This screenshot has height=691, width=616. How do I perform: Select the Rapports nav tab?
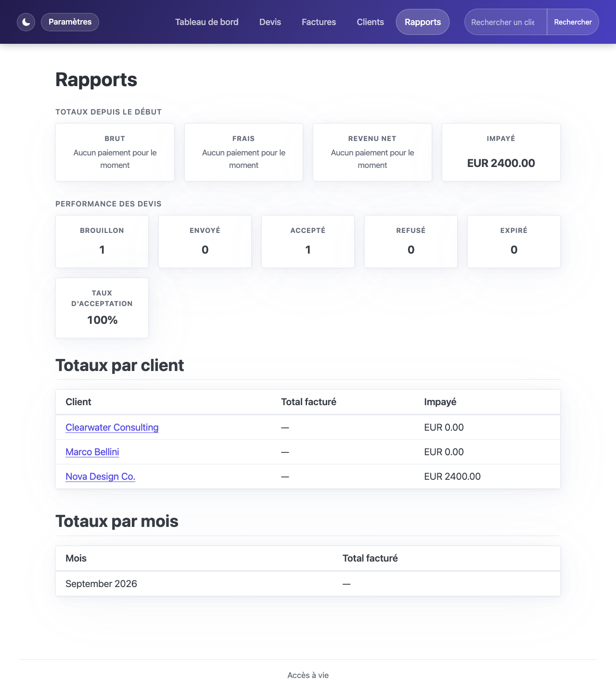click(x=423, y=22)
